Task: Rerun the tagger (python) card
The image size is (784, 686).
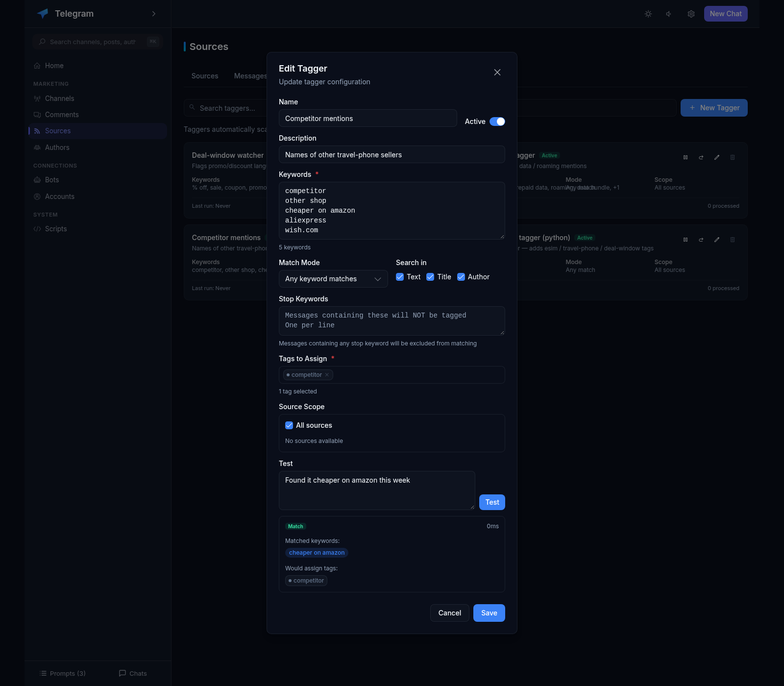Action: click(x=701, y=240)
